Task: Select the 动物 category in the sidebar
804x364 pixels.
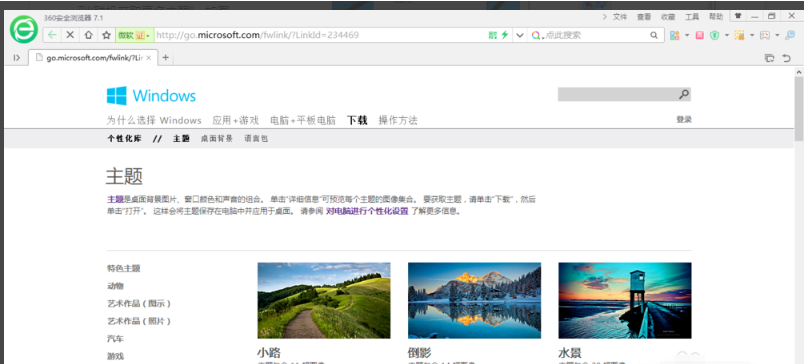Action: coord(115,286)
